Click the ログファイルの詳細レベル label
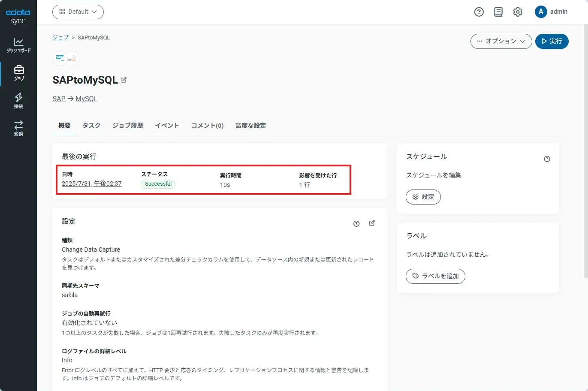 94,351
